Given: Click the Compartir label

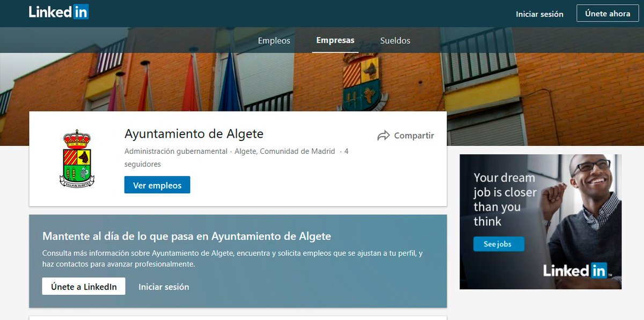Looking at the screenshot, I should [x=414, y=136].
